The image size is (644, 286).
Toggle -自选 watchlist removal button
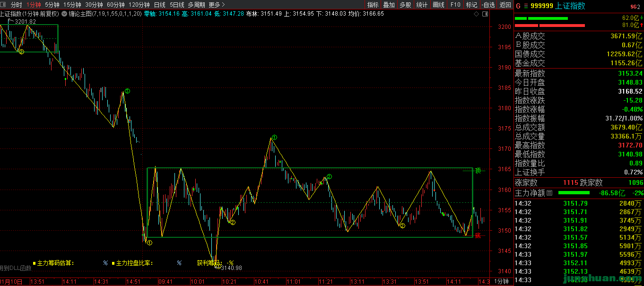point(488,5)
